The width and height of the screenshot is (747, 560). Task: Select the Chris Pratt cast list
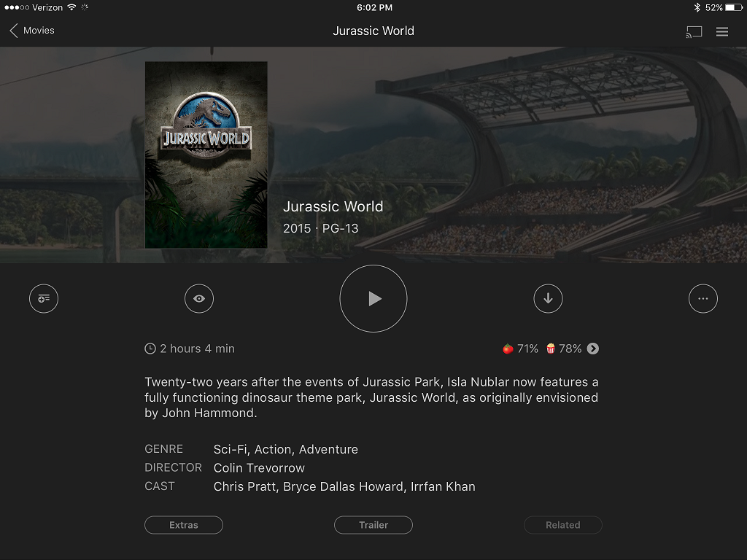point(344,486)
